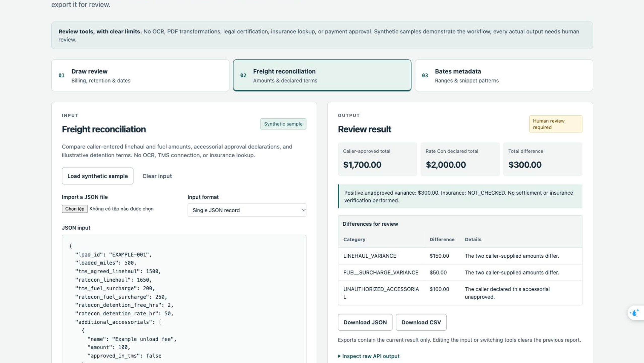Click the Import a JSON file label
Screen dimensions: 644x363
[x=85, y=197]
